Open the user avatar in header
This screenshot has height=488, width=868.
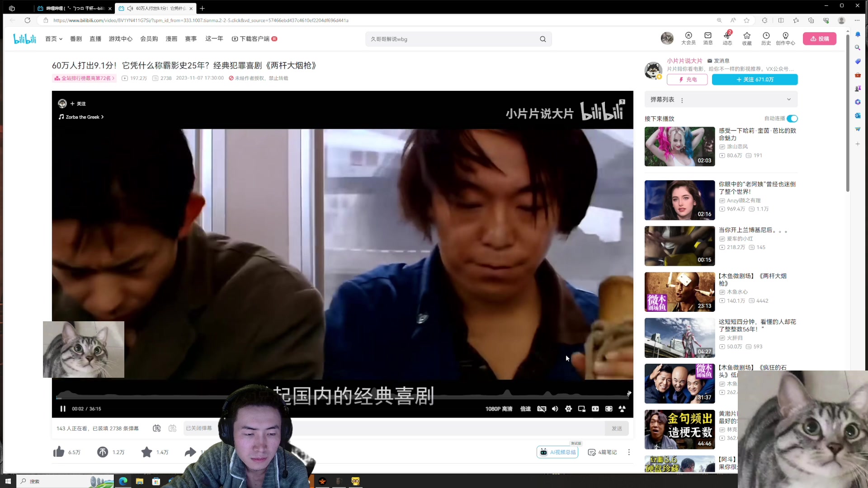(667, 38)
